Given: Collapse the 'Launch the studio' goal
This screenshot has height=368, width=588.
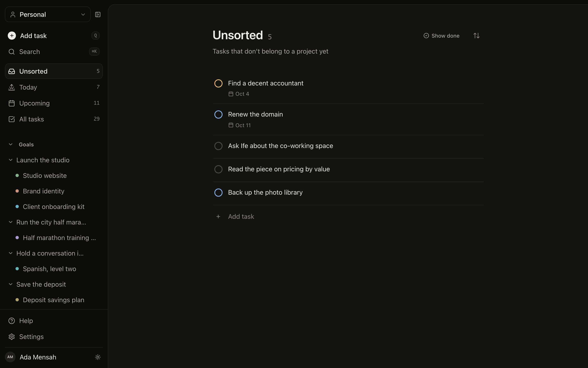Looking at the screenshot, I should 10,160.
